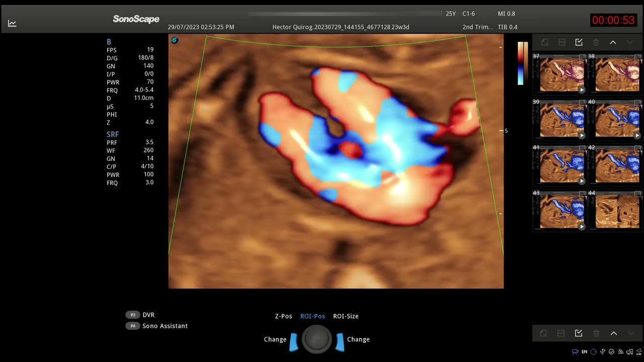Click the wireless signal tray icon

(620, 352)
